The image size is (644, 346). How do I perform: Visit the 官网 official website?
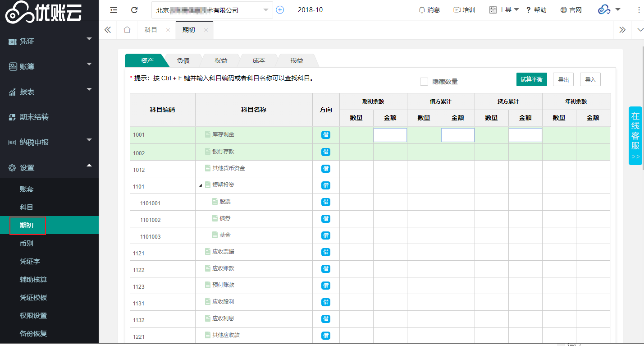(571, 10)
